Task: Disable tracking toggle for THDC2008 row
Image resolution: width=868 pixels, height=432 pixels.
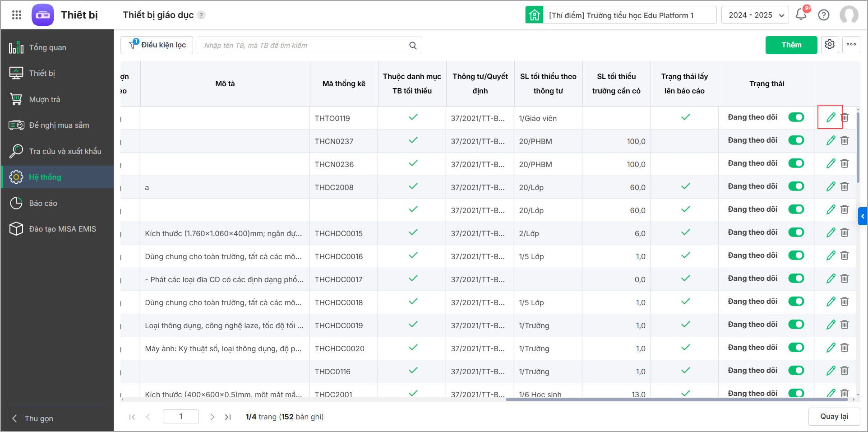Action: pos(796,186)
